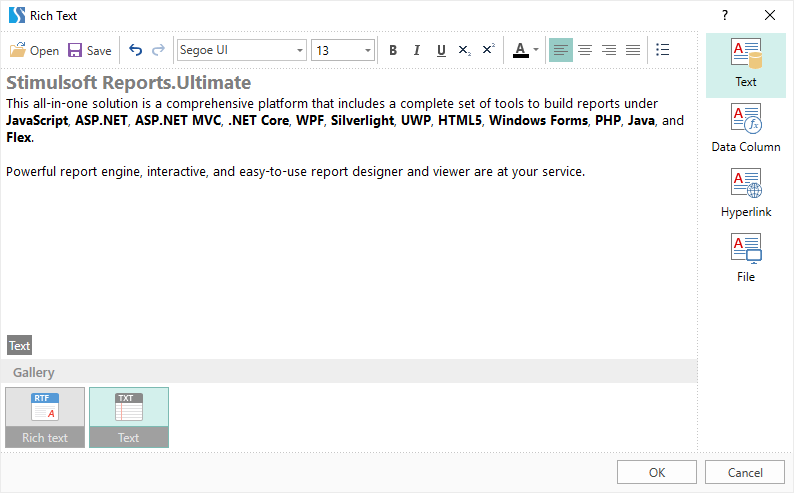The width and height of the screenshot is (794, 493).
Task: Select the Data Column option
Action: [x=745, y=128]
